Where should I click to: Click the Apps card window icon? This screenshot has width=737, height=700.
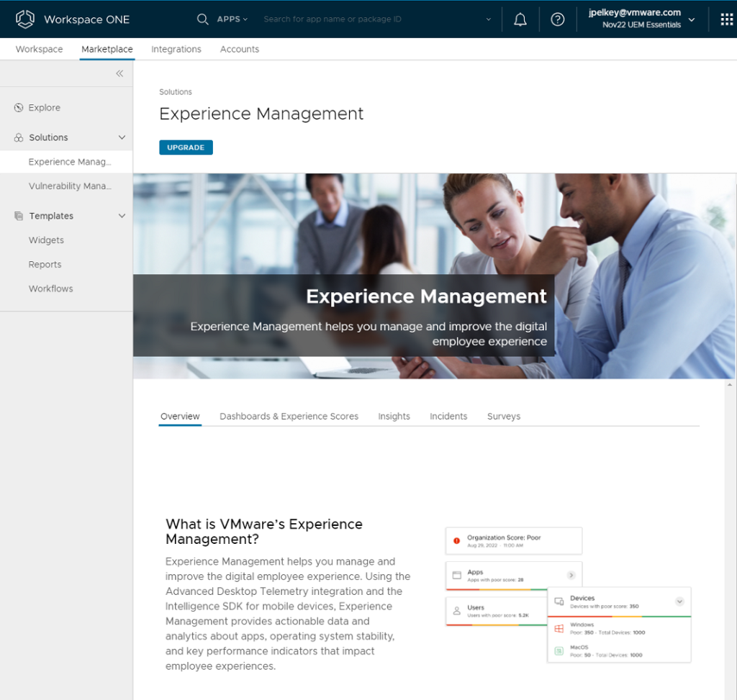456,575
